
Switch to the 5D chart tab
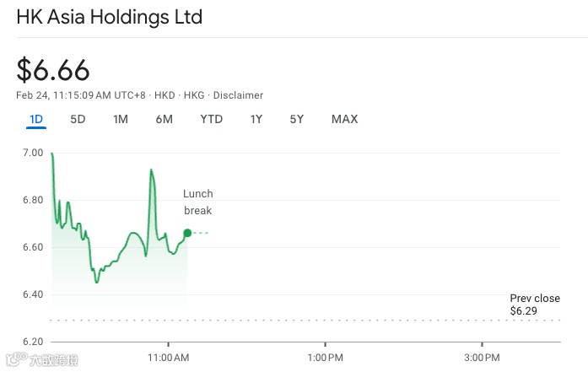pyautogui.click(x=78, y=119)
